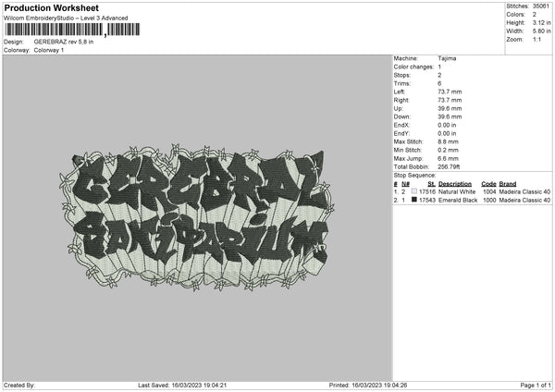Click thread code 1000
Image resolution: width=555 pixels, height=392 pixels.
489,201
